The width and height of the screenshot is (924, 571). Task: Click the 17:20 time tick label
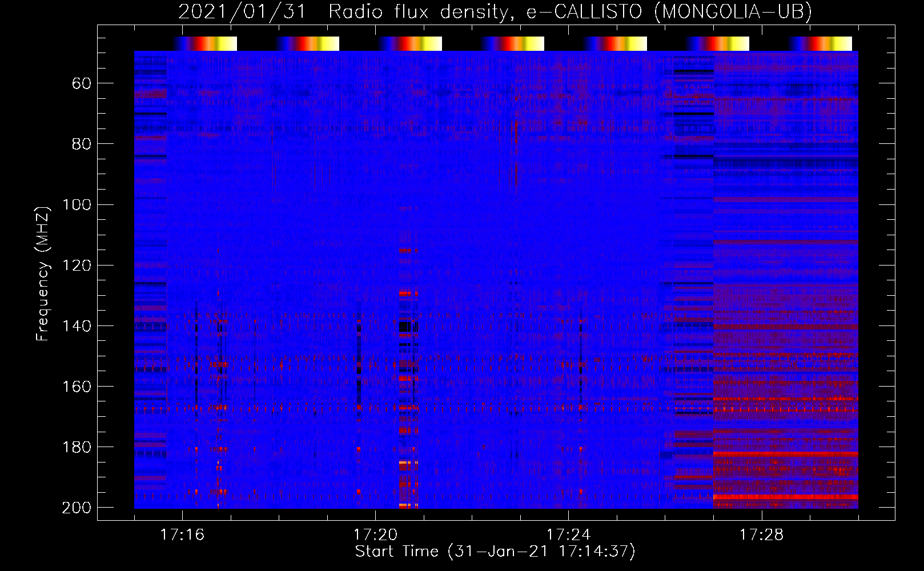(x=375, y=535)
